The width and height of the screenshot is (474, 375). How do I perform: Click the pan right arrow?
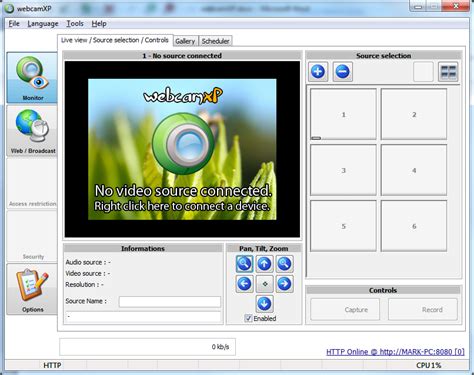click(x=284, y=284)
